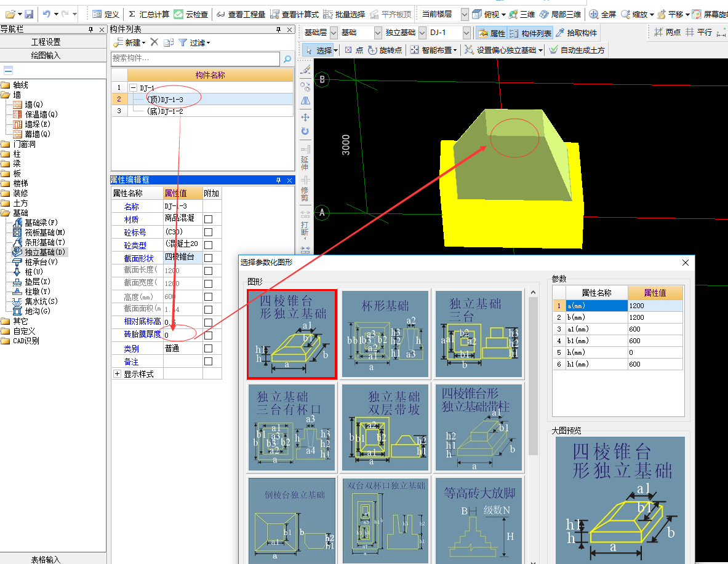728x564 pixels.
Task: Check the 材质 附加 checkbox
Action: point(209,219)
